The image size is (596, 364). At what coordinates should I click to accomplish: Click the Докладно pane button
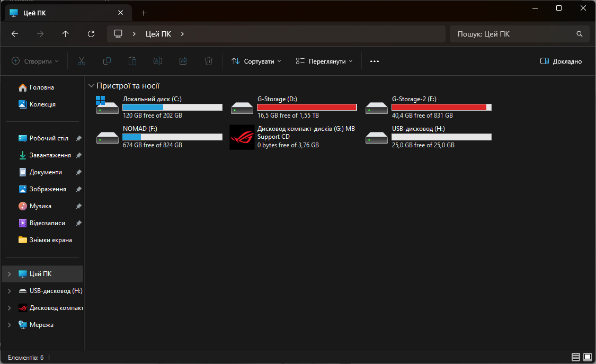point(561,61)
